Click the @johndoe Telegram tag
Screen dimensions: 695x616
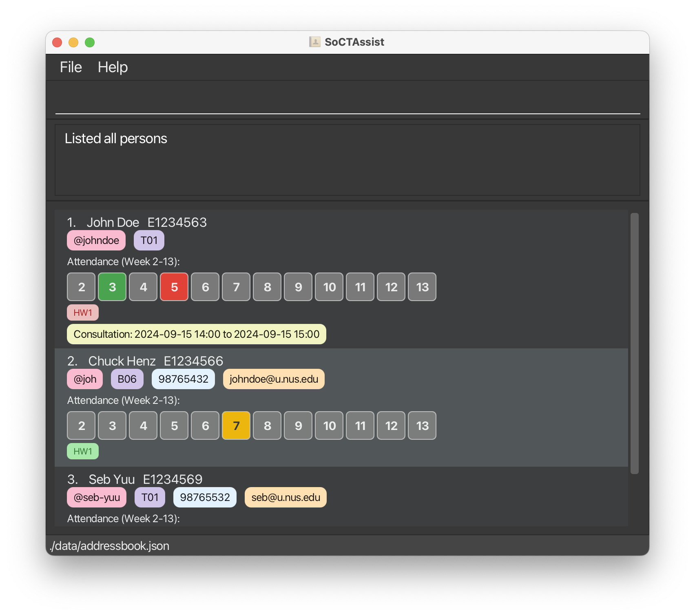click(96, 240)
